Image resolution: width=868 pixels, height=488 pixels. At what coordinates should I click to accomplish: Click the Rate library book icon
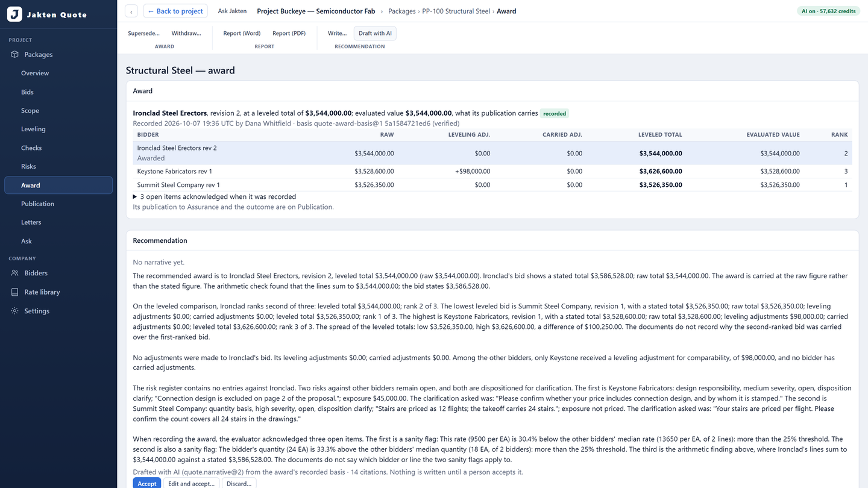[15, 292]
